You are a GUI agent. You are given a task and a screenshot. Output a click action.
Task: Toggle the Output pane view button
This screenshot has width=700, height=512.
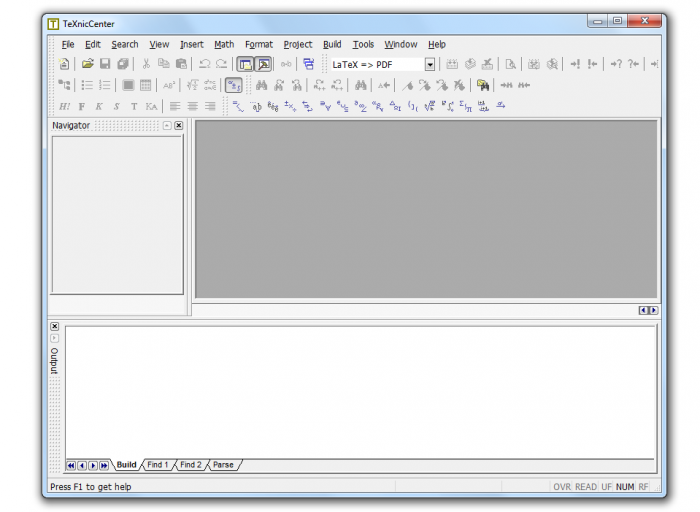[x=264, y=64]
